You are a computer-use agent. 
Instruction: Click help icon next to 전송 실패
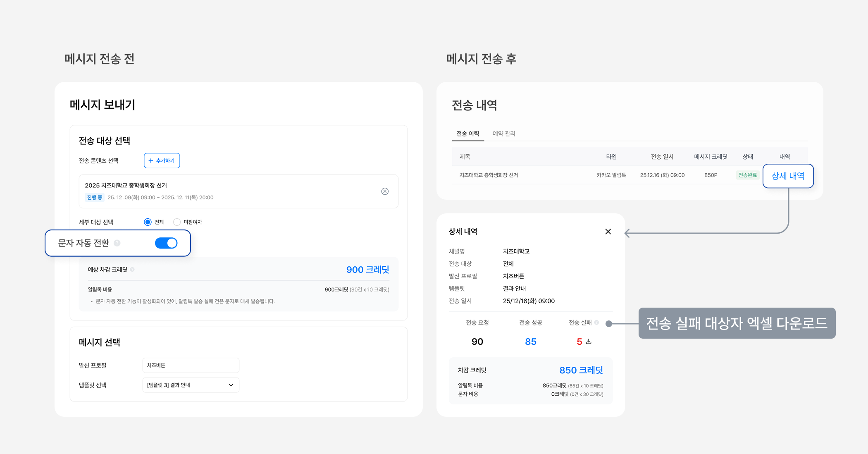coord(596,323)
